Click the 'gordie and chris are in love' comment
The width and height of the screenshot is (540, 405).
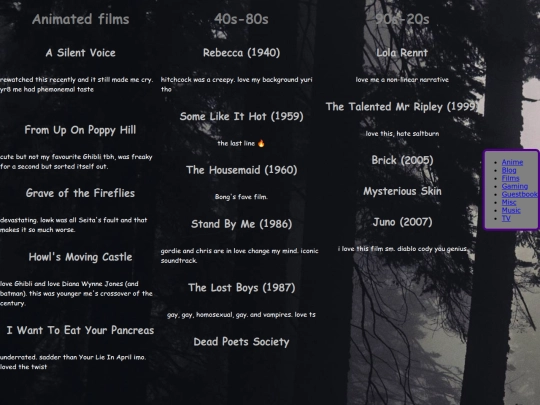tap(239, 256)
